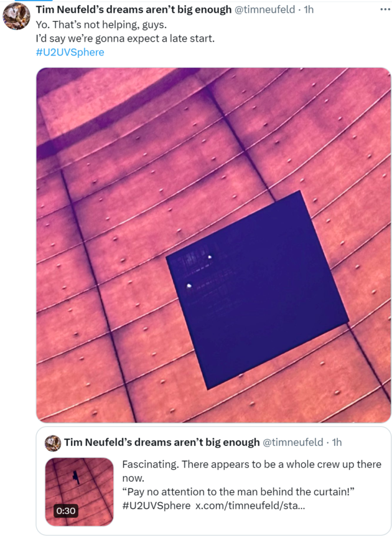The height and width of the screenshot is (537, 392).
Task: Open the @timneufeld handle in main tweet
Action: coord(264,9)
